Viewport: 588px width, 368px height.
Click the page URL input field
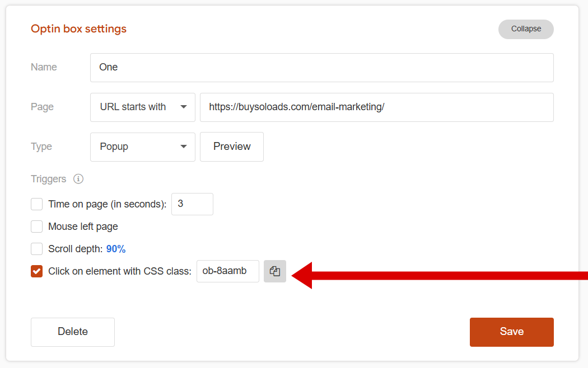coord(376,107)
